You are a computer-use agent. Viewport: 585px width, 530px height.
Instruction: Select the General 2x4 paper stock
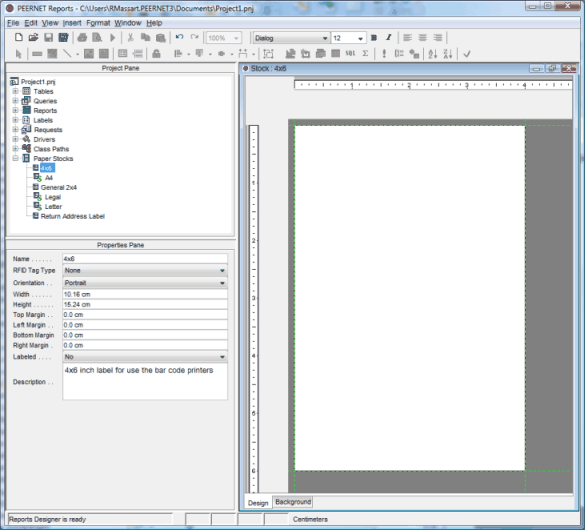click(x=59, y=188)
